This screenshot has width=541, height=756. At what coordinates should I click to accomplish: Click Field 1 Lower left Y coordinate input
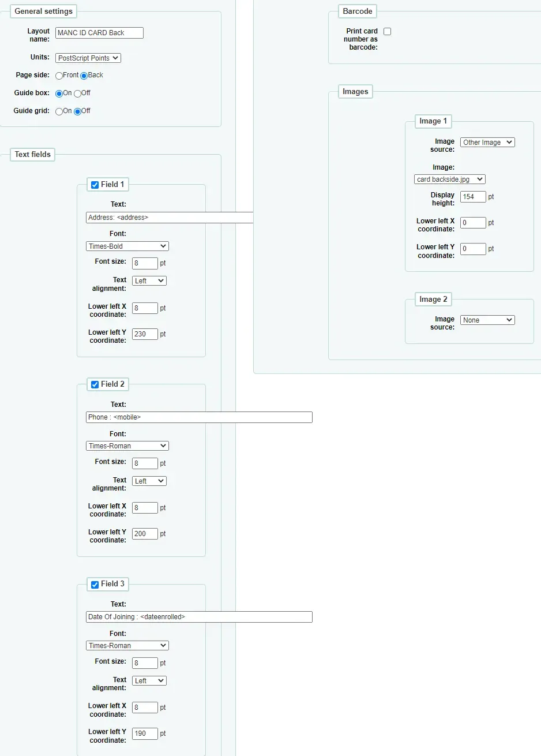(145, 334)
